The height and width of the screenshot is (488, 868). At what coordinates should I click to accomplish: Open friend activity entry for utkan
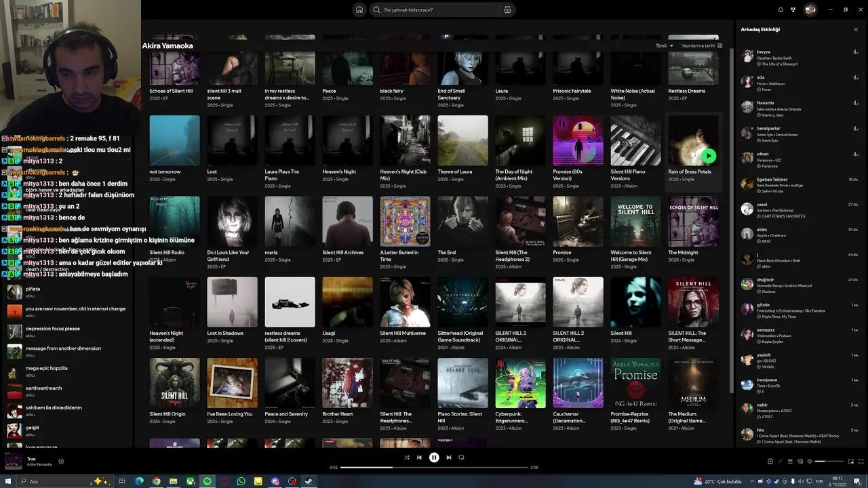click(800, 159)
